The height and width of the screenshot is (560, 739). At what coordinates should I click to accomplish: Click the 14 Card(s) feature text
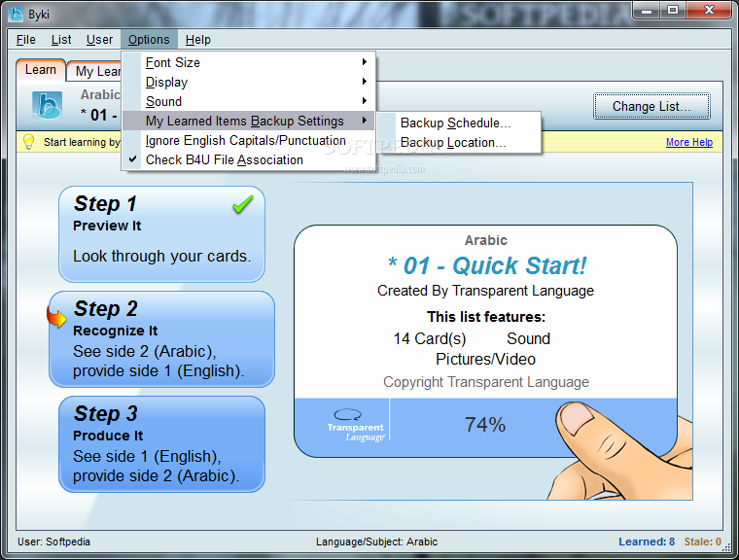click(x=430, y=338)
